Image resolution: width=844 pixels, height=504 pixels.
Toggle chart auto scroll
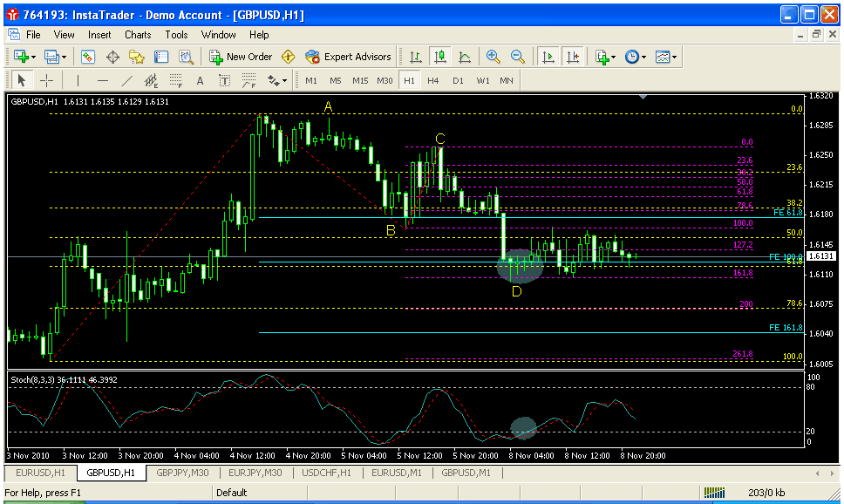point(548,57)
